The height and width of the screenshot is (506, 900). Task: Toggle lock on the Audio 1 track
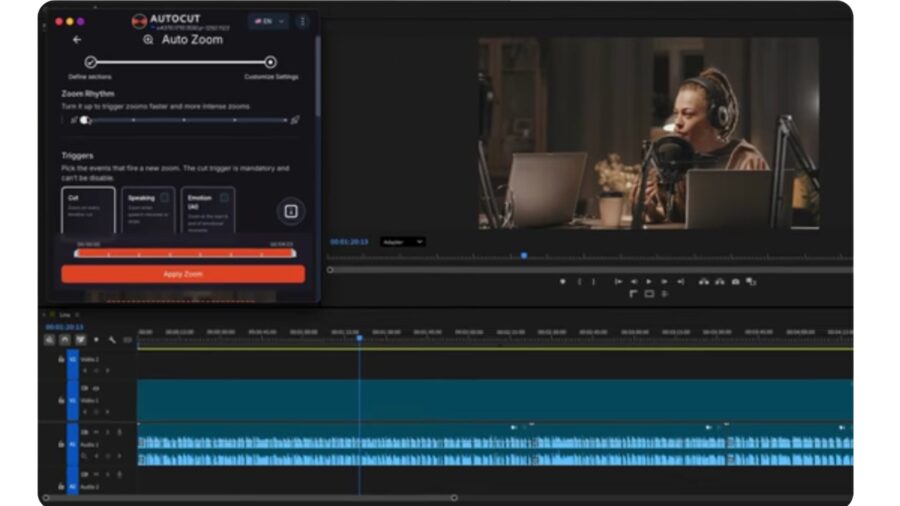(61, 443)
